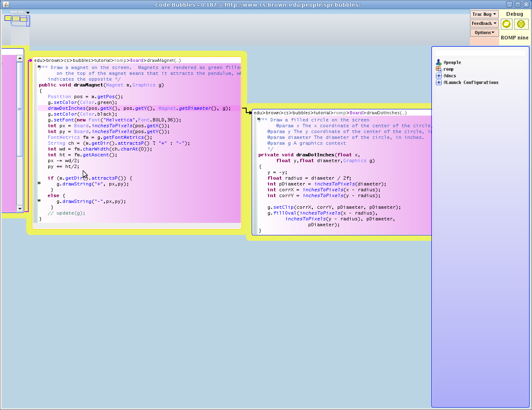Image resolution: width=532 pixels, height=410 pixels.
Task: Open the Options drop-down
Action: tap(484, 32)
